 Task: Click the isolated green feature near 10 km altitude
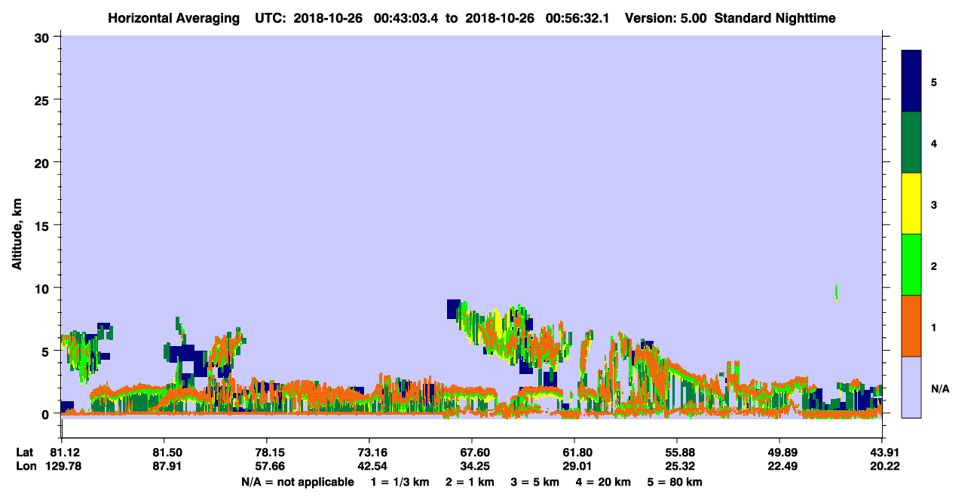(x=837, y=292)
